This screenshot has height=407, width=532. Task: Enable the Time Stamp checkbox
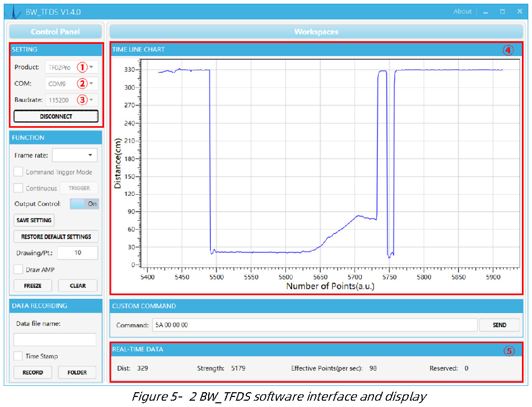pyautogui.click(x=18, y=356)
